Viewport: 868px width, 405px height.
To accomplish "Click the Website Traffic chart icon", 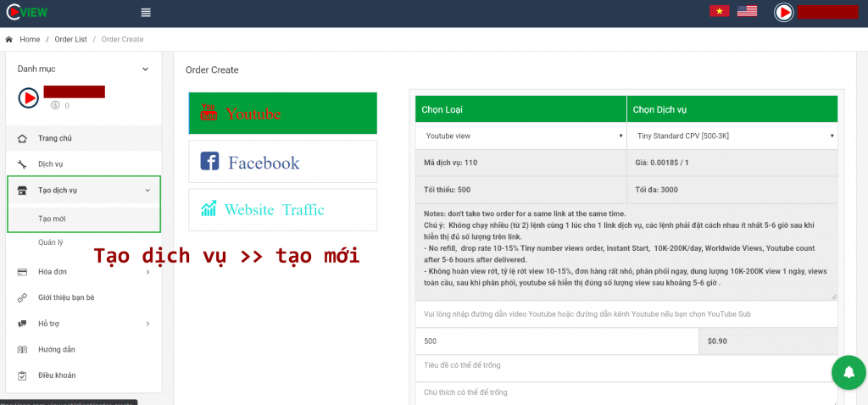I will coord(209,208).
